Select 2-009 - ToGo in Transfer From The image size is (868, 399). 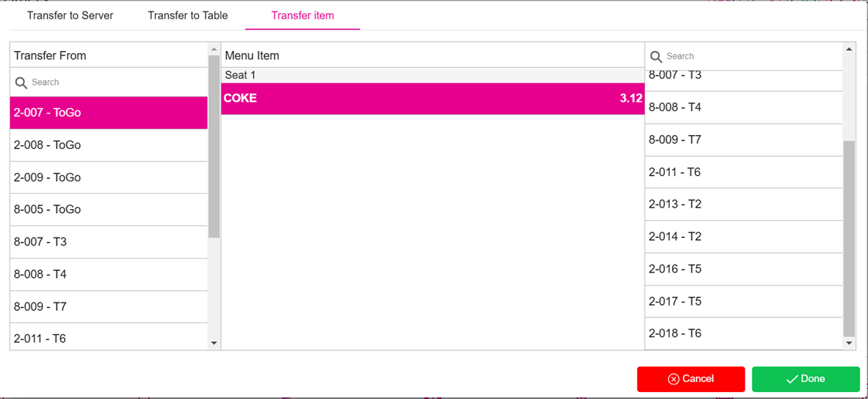coord(108,178)
